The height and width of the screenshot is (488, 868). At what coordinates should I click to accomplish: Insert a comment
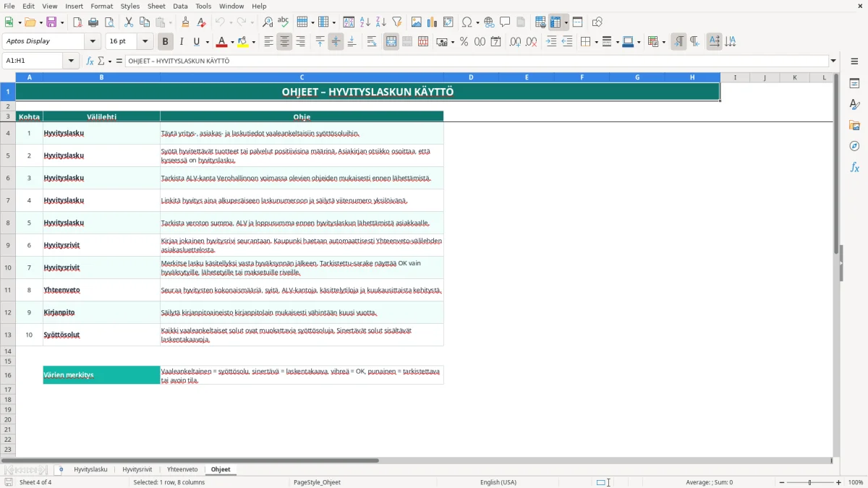pyautogui.click(x=505, y=22)
